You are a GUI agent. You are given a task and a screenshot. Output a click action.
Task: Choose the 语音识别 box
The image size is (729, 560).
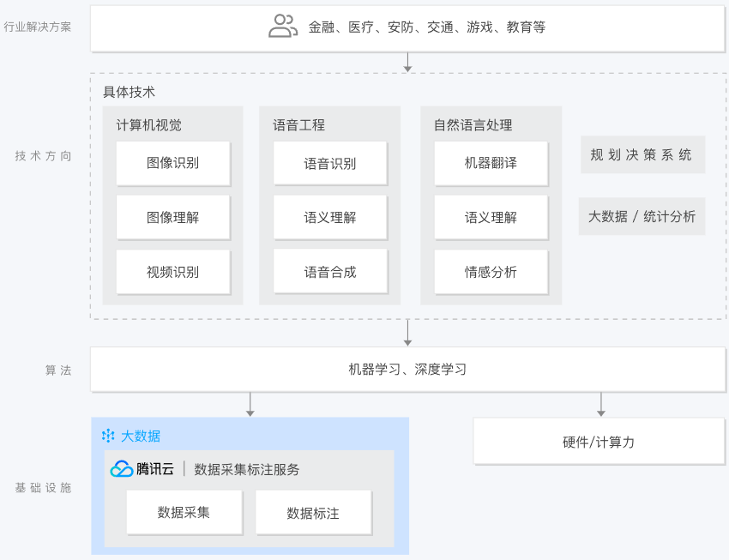(x=330, y=163)
